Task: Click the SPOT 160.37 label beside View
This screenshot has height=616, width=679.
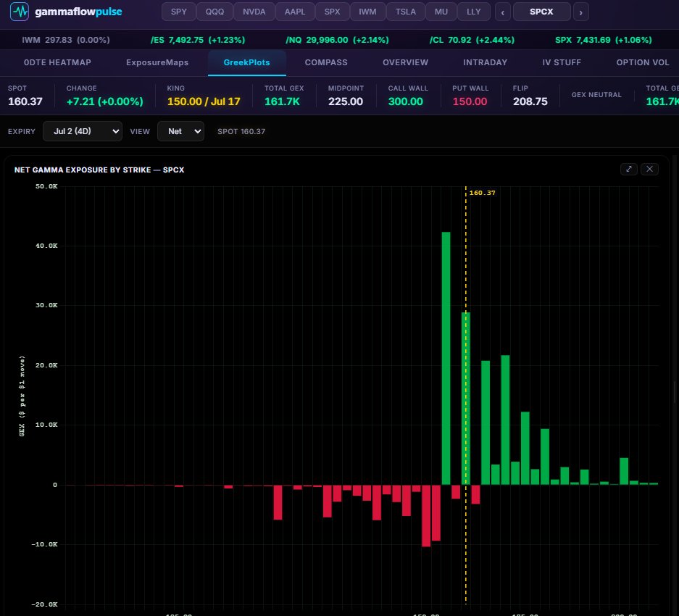Action: (x=241, y=131)
